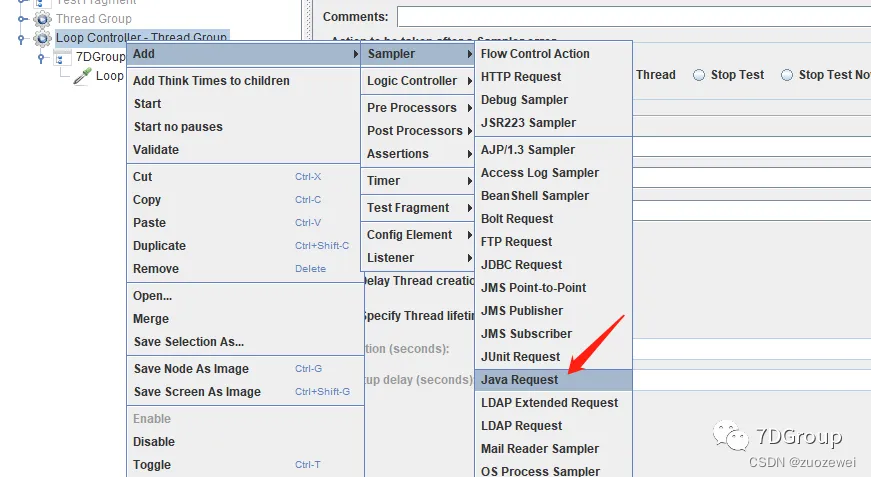Select Paste in the context menu

[243, 223]
